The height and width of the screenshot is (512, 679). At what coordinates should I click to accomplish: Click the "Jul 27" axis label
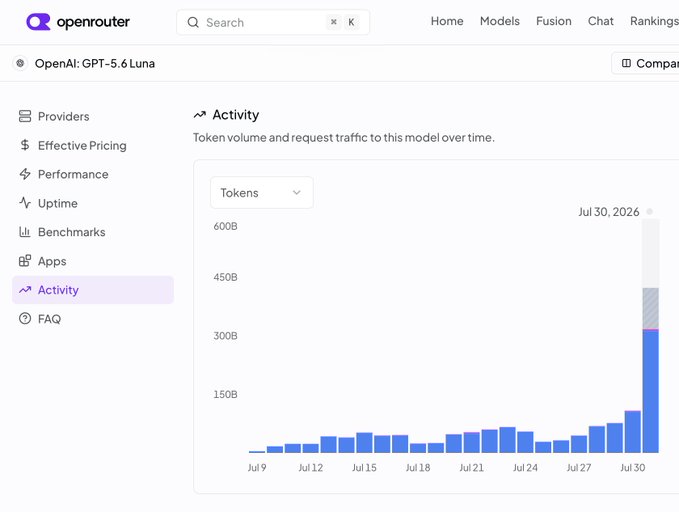(579, 468)
